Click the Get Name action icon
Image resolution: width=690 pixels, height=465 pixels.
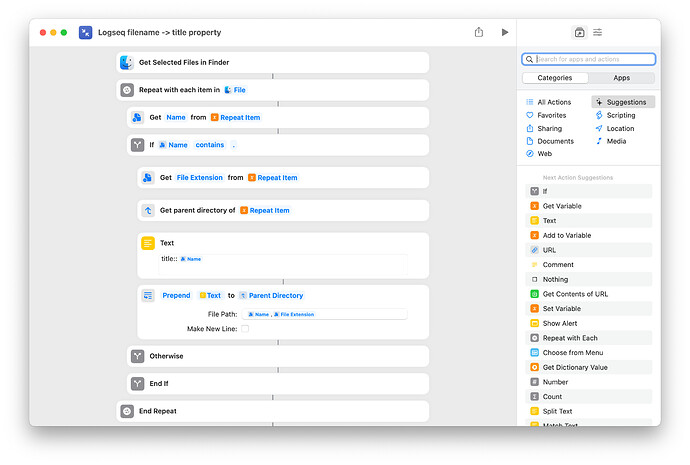point(137,117)
